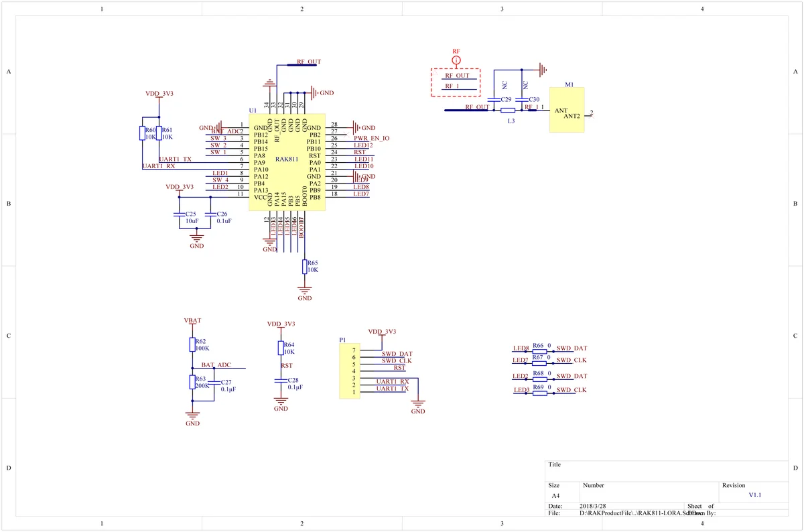Image resolution: width=804 pixels, height=532 pixels.
Task: Click the SW_1 net label
Action: [218, 152]
